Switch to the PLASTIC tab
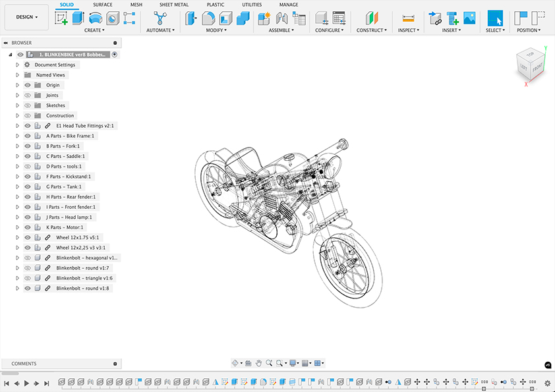Screen dimensions: 555x392 pos(216,5)
